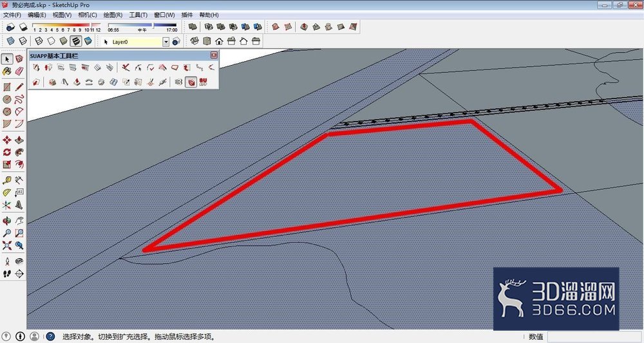
Task: Select the Line pencil tool
Action: (x=19, y=87)
